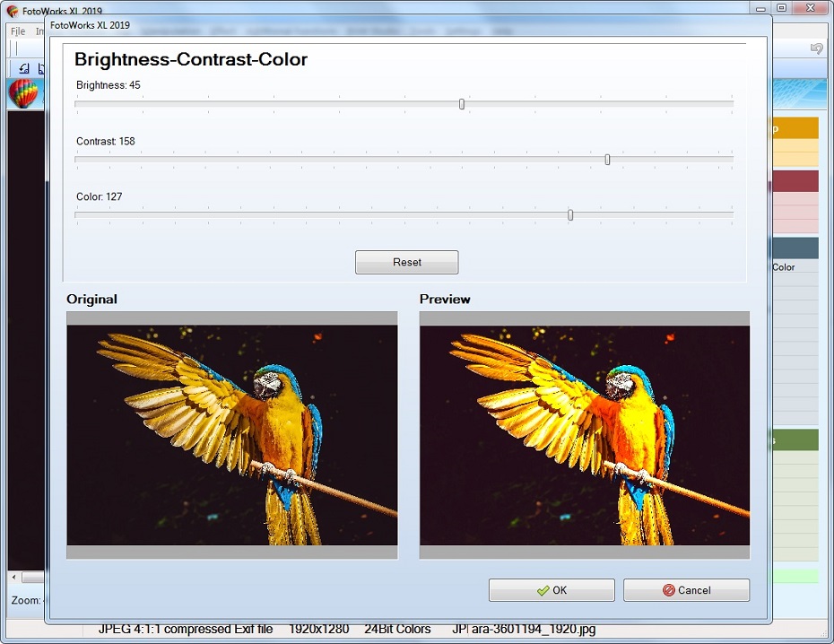Click the Color slider handle
This screenshot has width=834, height=644.
coord(570,215)
